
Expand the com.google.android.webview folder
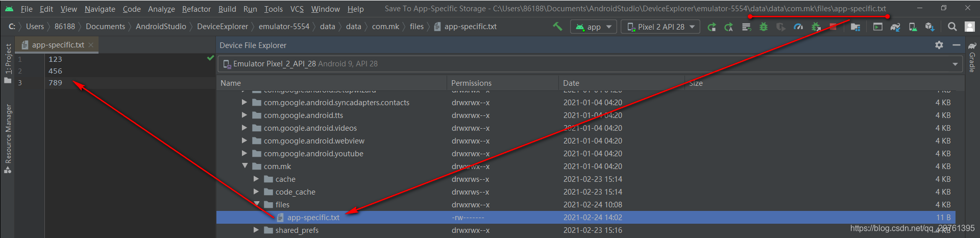click(244, 140)
